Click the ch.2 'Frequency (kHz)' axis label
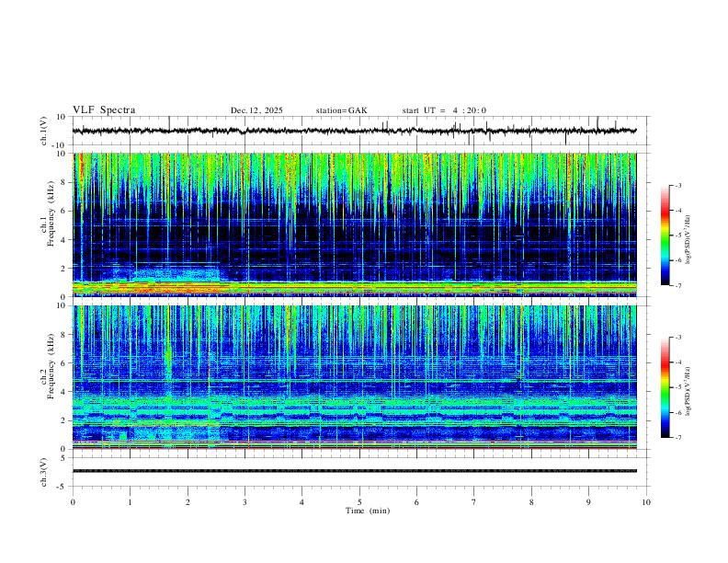The width and height of the screenshot is (728, 563). point(51,366)
